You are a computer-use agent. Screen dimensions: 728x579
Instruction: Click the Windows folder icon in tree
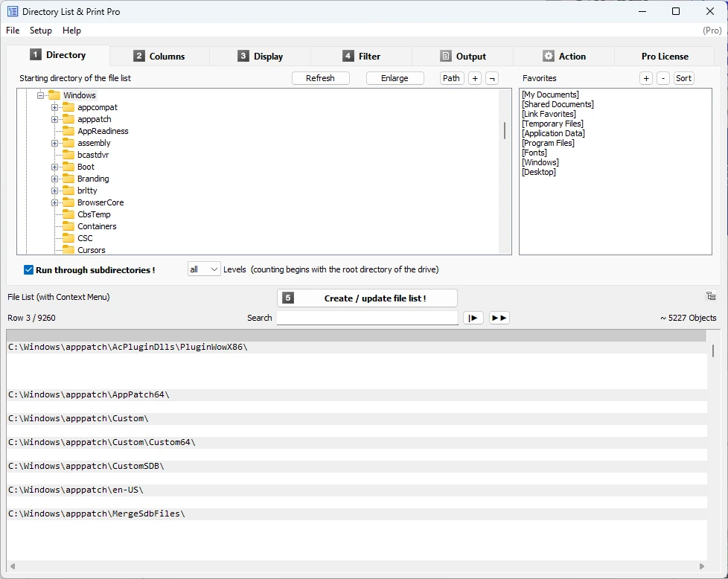[54, 95]
